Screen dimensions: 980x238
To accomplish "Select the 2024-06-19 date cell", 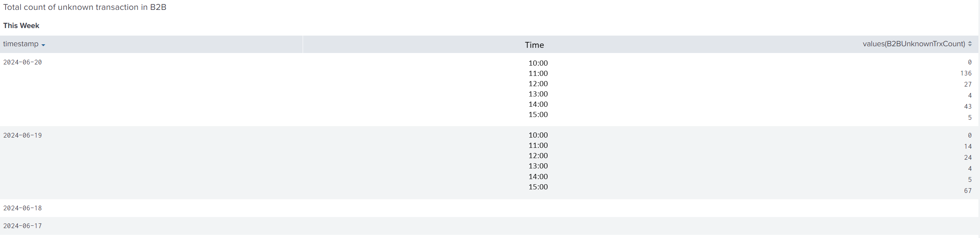I will [23, 135].
